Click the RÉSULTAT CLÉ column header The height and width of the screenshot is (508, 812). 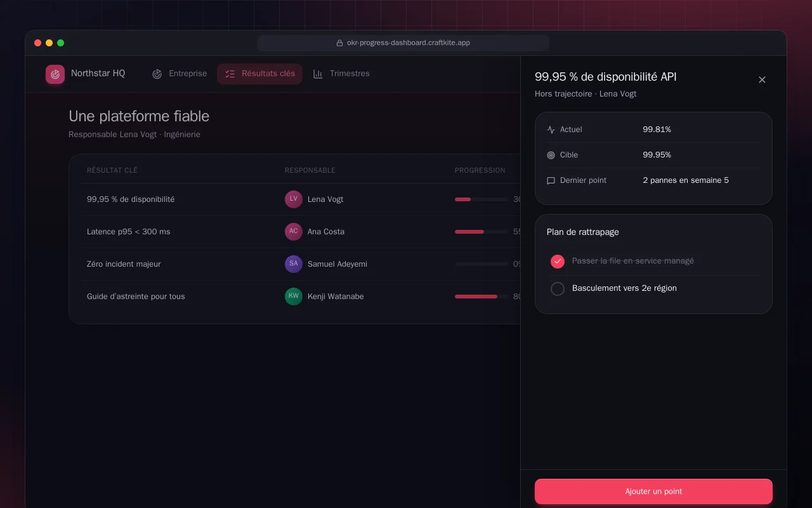click(112, 170)
